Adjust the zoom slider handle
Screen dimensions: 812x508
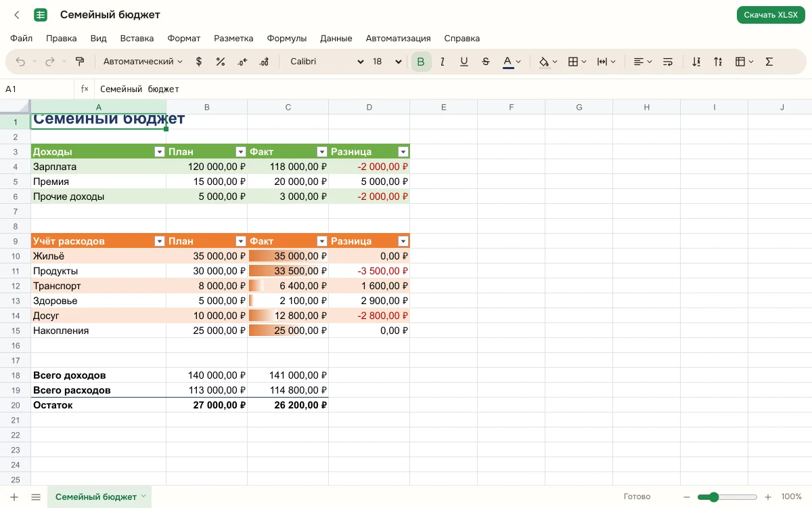tap(713, 497)
